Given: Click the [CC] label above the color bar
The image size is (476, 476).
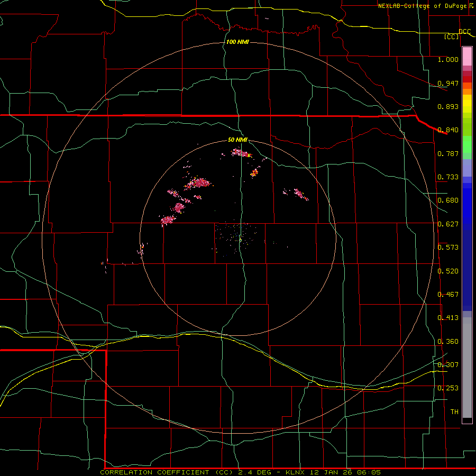Looking at the screenshot, I should pyautogui.click(x=452, y=36).
